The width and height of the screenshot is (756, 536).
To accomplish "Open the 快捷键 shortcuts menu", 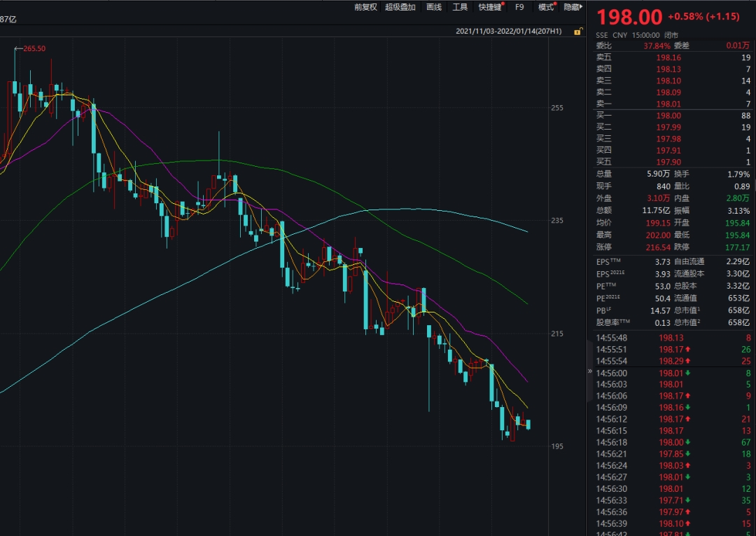I will coord(490,7).
